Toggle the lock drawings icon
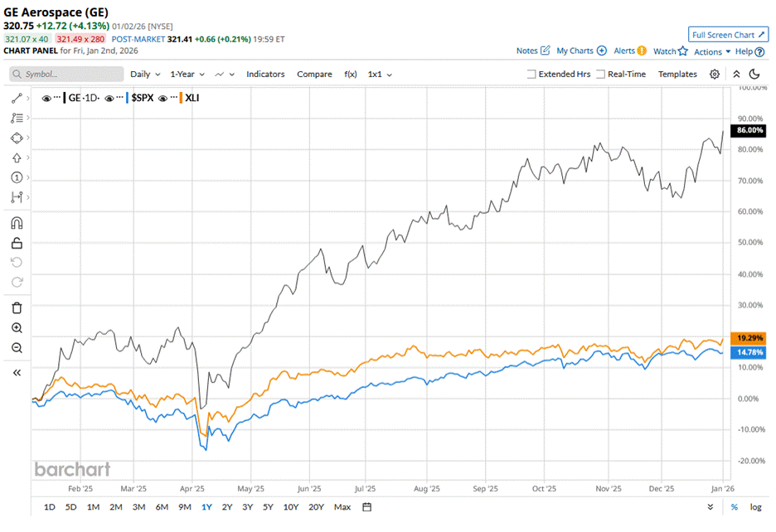This screenshot has height=532, width=776. pos(17,243)
